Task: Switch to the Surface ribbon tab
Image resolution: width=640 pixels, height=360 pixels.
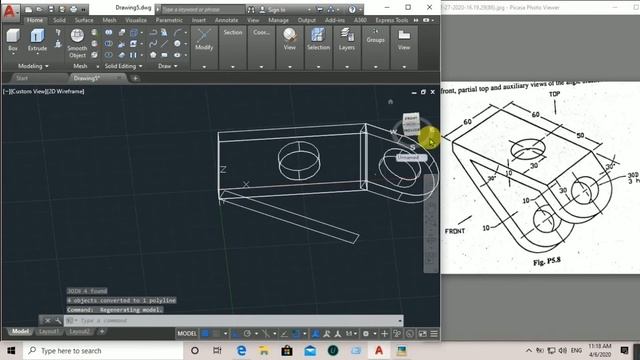Action: [x=84, y=20]
